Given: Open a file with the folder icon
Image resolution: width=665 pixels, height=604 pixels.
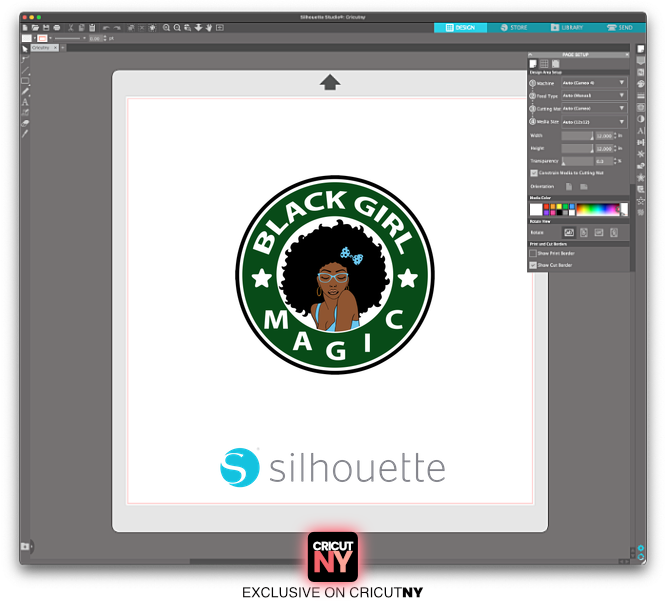Looking at the screenshot, I should (35, 28).
